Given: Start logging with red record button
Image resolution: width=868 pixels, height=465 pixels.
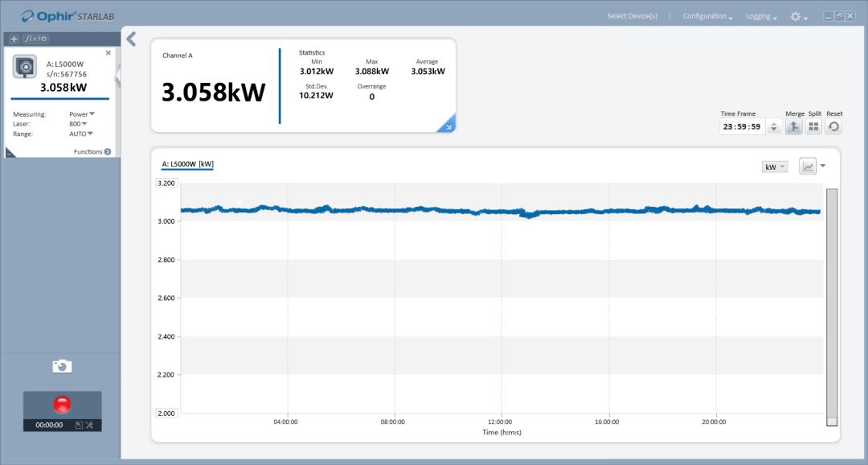Looking at the screenshot, I should point(62,405).
